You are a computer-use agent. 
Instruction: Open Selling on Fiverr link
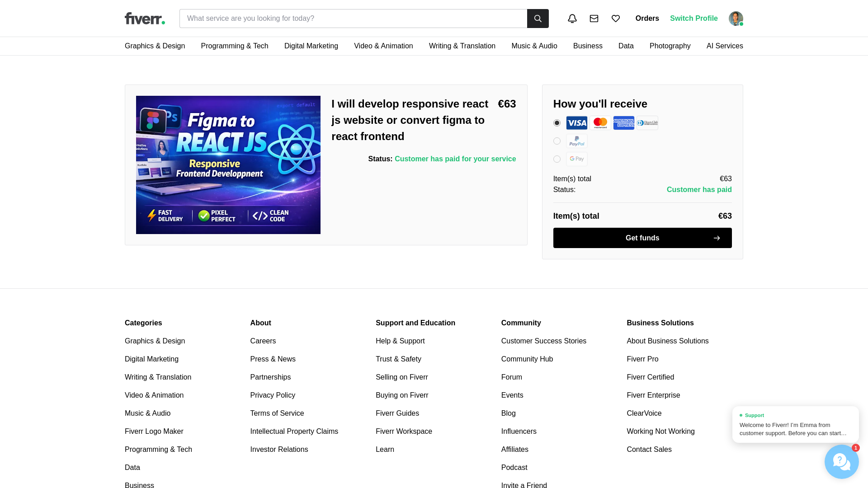click(x=401, y=377)
